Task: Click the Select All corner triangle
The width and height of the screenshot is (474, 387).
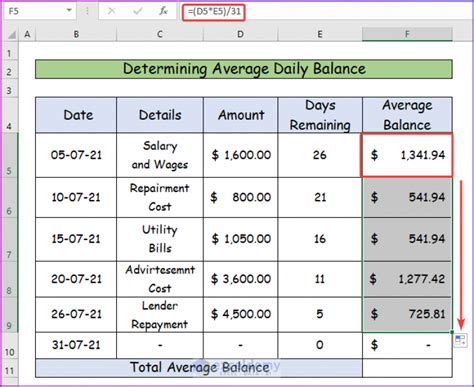Action: 12,34
